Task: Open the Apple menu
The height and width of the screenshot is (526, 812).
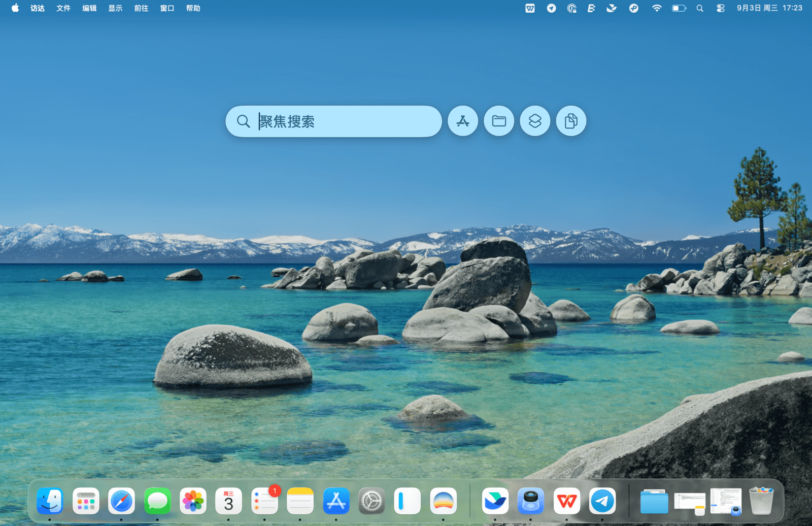Action: coord(15,8)
